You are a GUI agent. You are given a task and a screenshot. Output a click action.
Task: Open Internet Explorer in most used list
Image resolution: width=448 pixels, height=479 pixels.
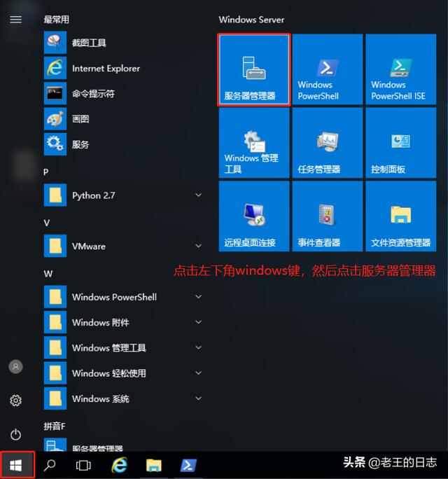(x=122, y=68)
